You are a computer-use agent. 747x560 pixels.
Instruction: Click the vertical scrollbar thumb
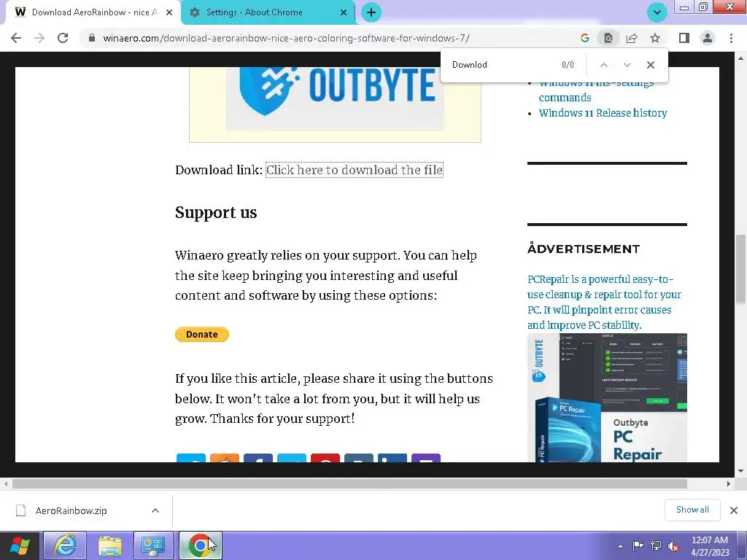click(x=740, y=269)
